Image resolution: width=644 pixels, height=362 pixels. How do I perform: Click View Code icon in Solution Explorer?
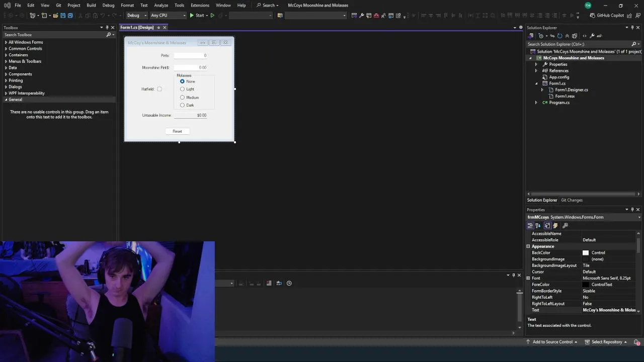[x=584, y=36]
